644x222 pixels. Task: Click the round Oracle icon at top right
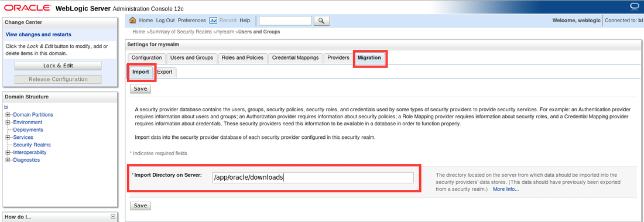(635, 6)
